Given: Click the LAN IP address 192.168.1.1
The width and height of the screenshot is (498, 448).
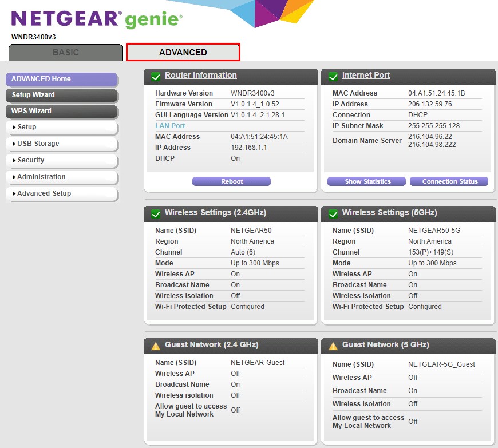Looking at the screenshot, I should (x=248, y=148).
